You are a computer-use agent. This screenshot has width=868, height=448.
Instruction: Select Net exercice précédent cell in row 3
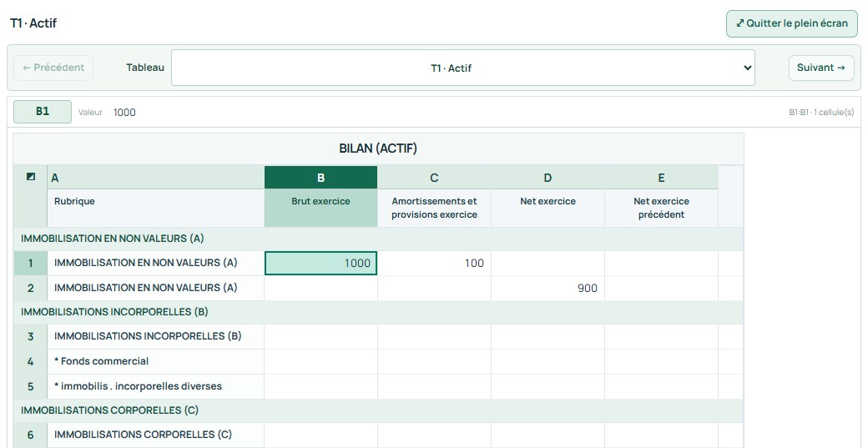coord(662,337)
